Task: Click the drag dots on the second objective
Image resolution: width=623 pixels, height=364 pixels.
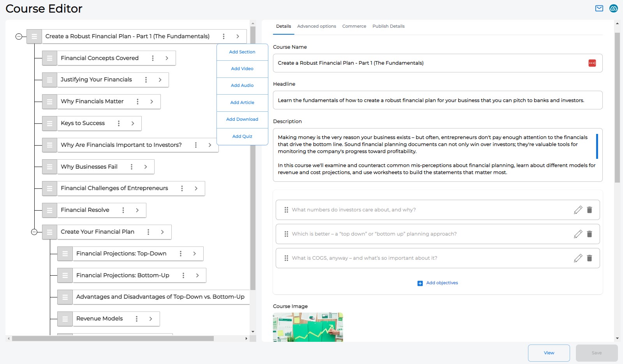Action: pyautogui.click(x=286, y=234)
